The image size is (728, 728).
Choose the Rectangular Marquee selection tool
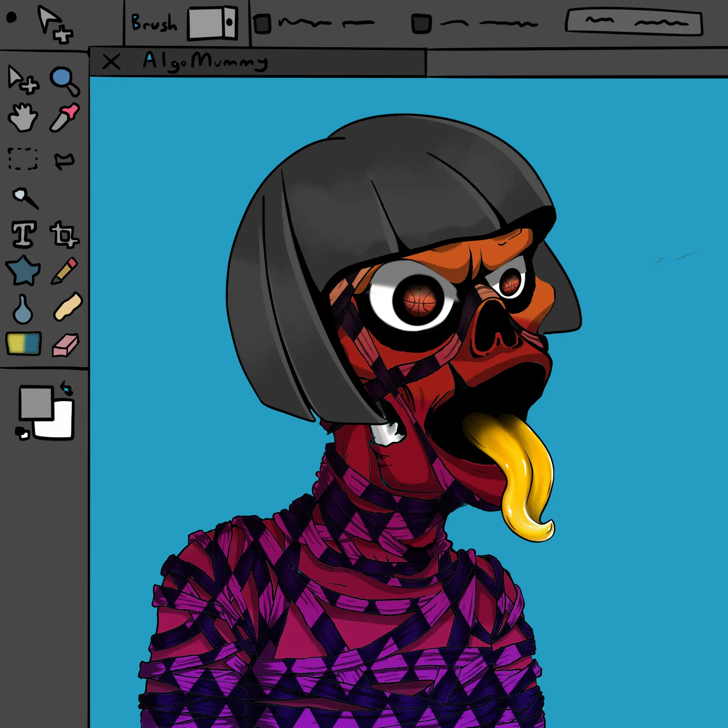(23, 159)
